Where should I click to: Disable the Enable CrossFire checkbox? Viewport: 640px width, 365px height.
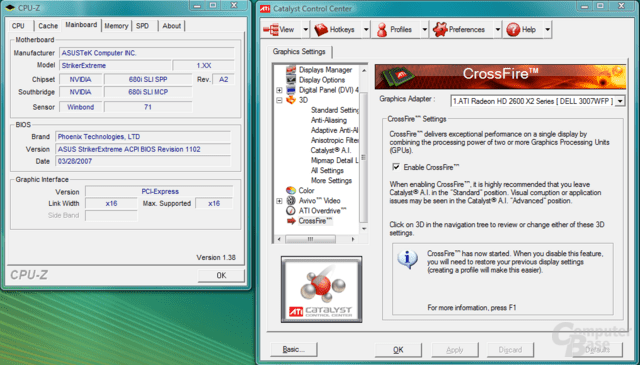[x=396, y=167]
